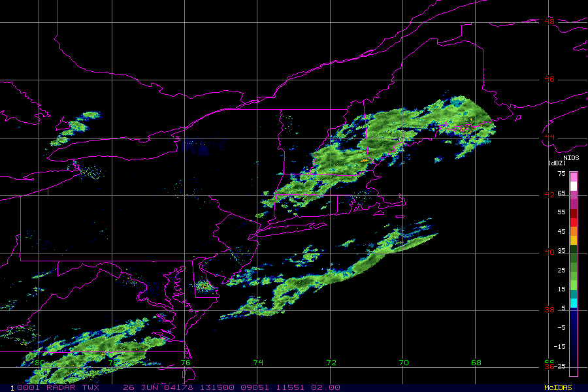The height and width of the screenshot is (392, 588).
Task: Click the green 72 longitude label
Action: (x=331, y=363)
